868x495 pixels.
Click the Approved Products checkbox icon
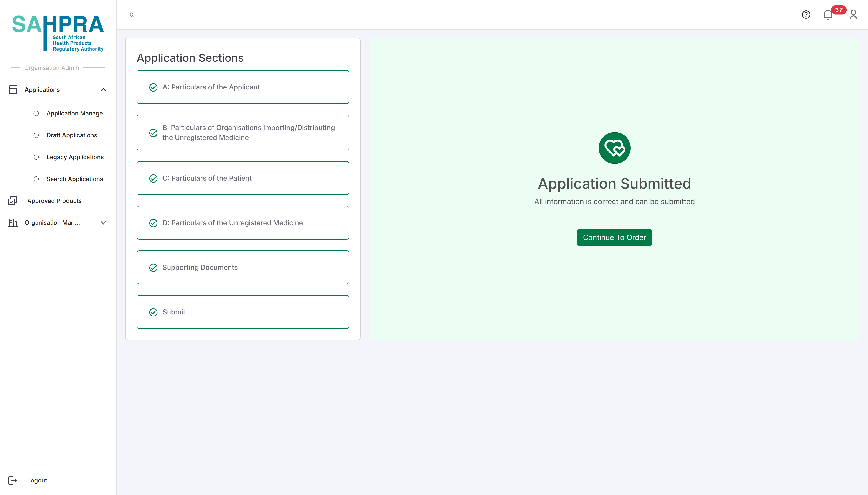coord(13,201)
